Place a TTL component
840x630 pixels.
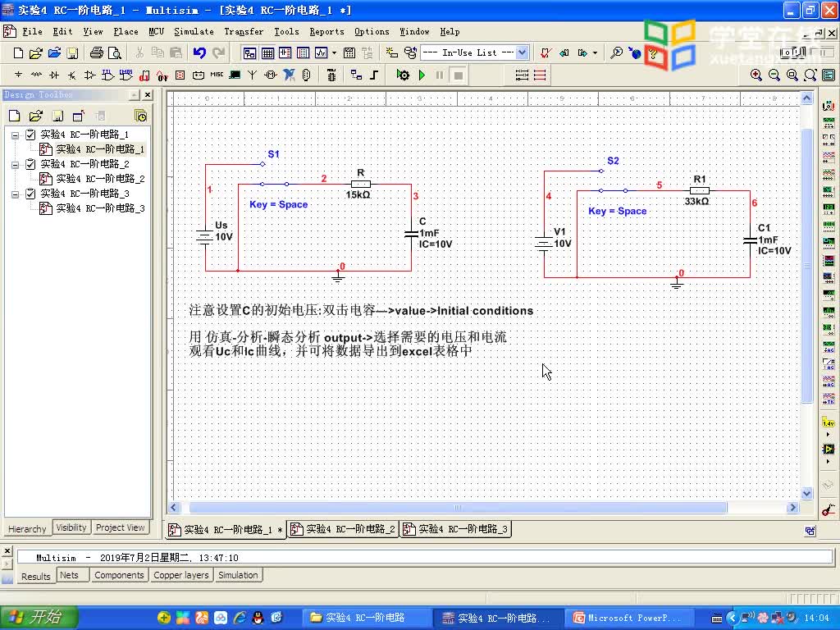coord(107,75)
